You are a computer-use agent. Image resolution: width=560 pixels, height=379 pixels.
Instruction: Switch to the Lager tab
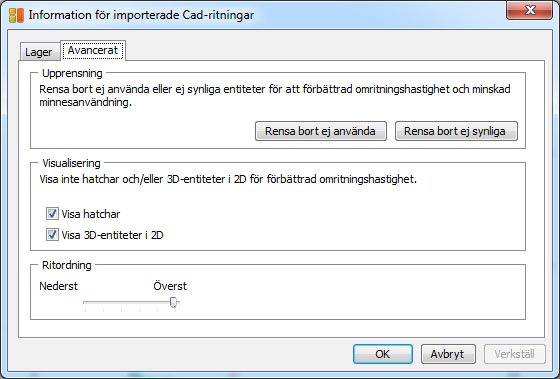(39, 52)
